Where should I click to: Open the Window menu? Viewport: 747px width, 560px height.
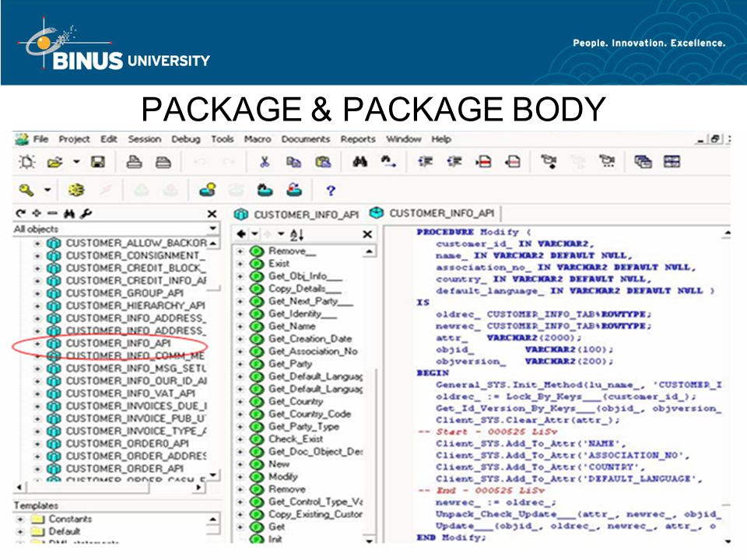coord(404,139)
